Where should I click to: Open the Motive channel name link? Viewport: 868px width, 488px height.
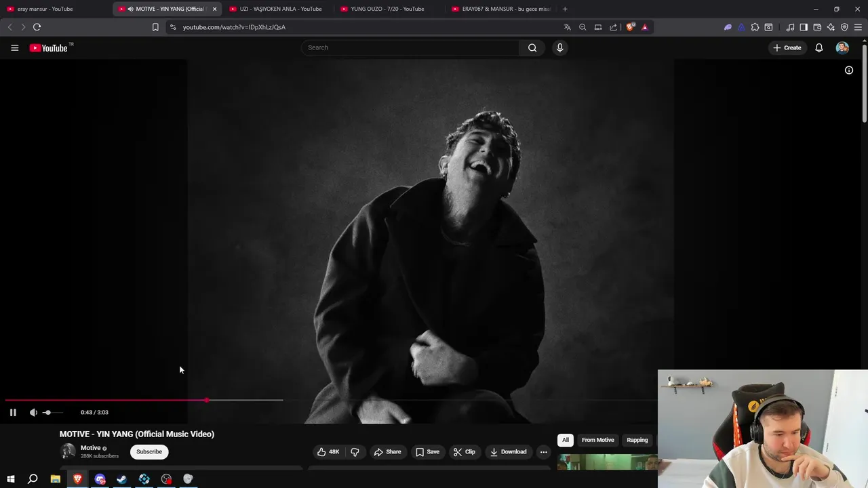pyautogui.click(x=90, y=448)
